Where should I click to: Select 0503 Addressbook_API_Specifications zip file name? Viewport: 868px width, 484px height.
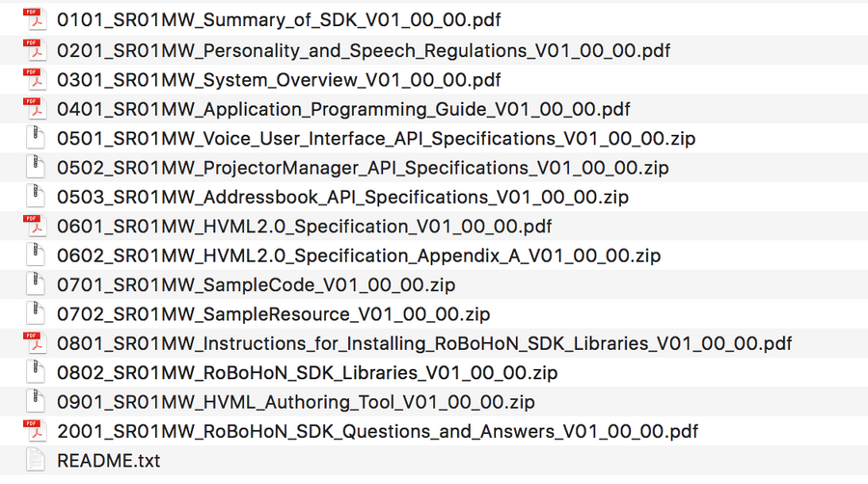(x=342, y=197)
